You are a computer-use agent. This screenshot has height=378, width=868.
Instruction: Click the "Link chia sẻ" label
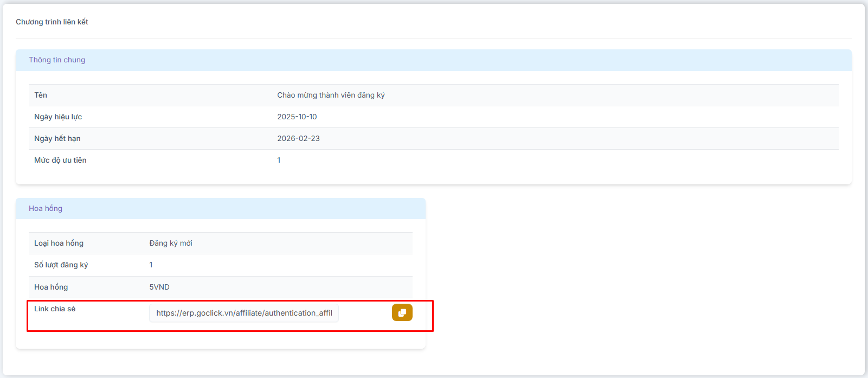click(x=55, y=309)
